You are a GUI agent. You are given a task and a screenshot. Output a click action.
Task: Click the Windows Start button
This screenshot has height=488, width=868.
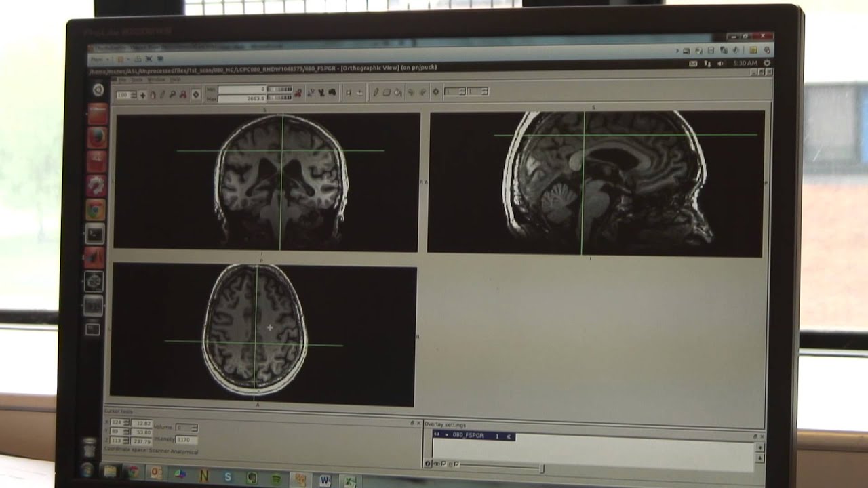click(87, 470)
